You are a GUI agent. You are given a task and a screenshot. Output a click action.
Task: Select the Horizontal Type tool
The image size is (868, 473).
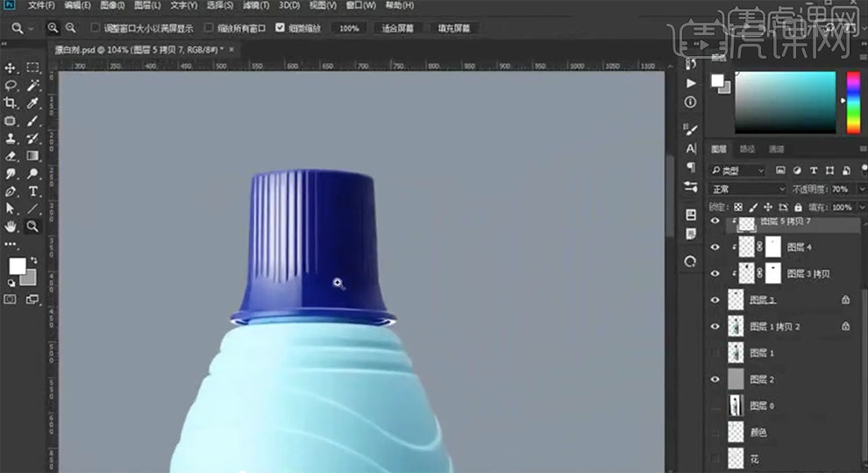pyautogui.click(x=33, y=191)
